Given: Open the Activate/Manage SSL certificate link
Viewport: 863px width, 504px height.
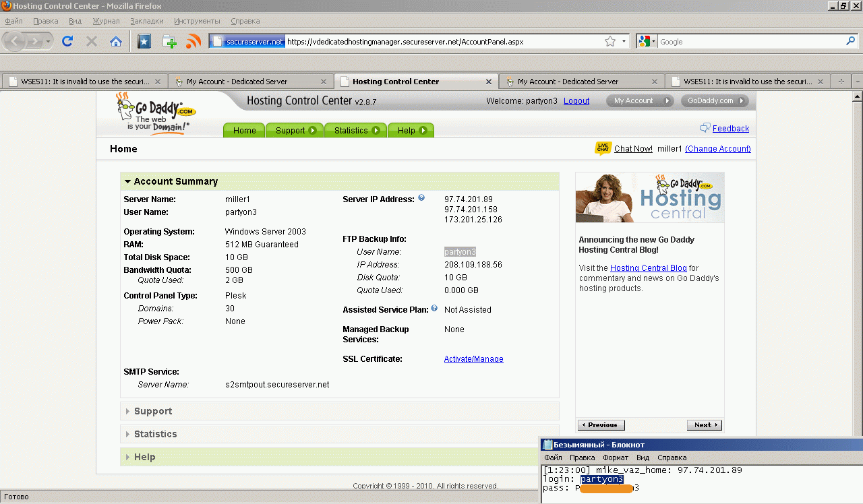Looking at the screenshot, I should [473, 359].
